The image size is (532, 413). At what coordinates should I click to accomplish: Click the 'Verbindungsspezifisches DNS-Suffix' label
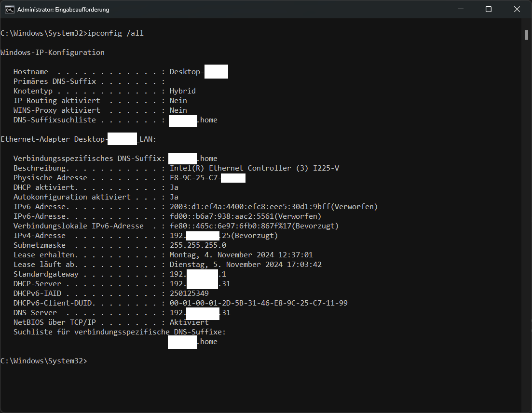(x=87, y=159)
